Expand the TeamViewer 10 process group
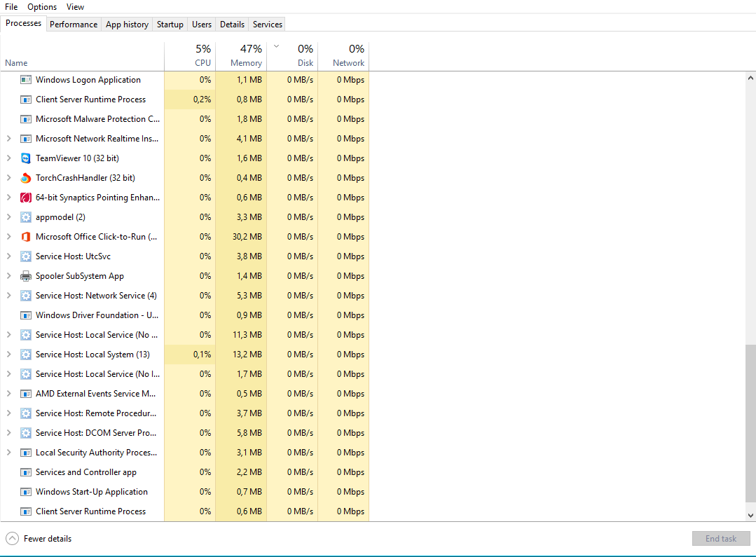 (x=8, y=158)
